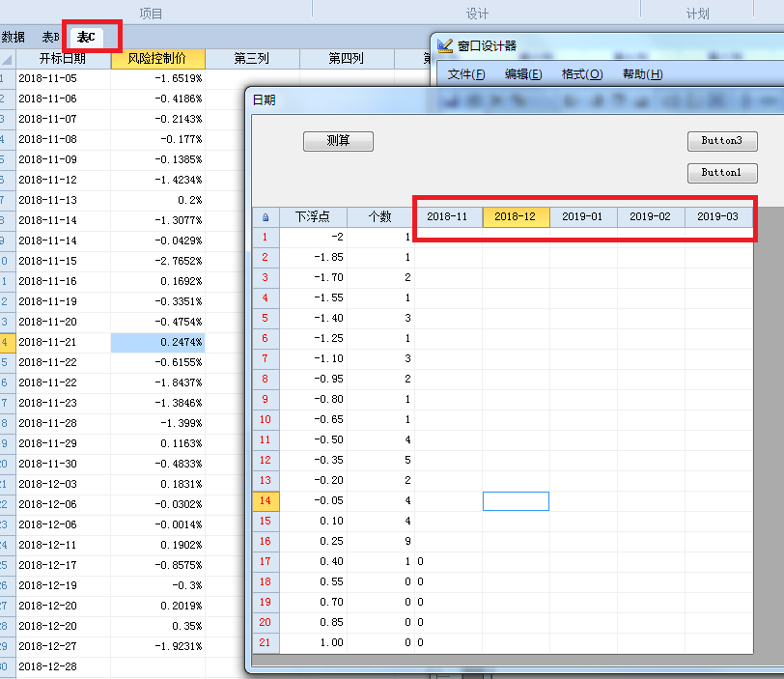Select row header 1 in the 日期 grid
The width and height of the screenshot is (784, 679).
click(x=266, y=238)
